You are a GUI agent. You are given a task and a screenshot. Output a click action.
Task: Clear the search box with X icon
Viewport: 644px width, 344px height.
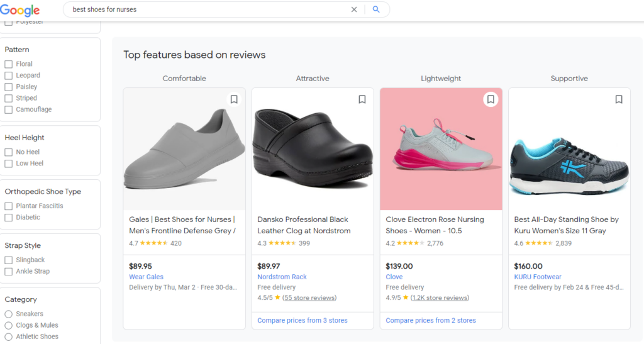click(354, 9)
